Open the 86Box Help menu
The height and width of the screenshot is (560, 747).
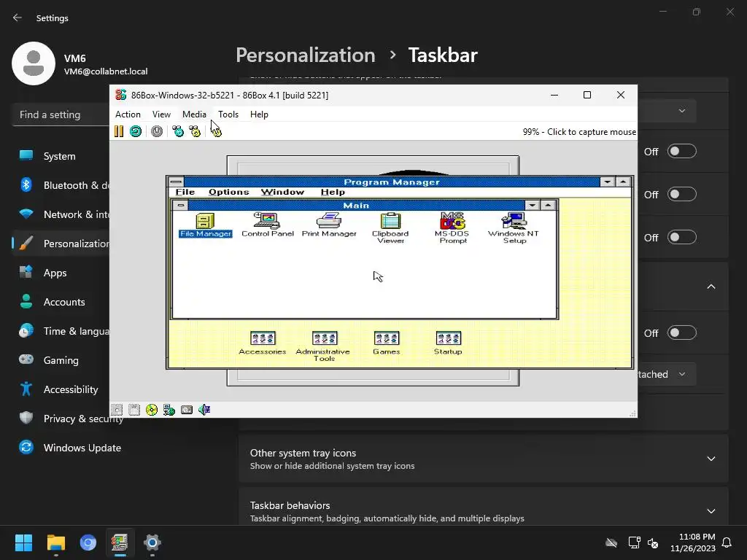[259, 114]
